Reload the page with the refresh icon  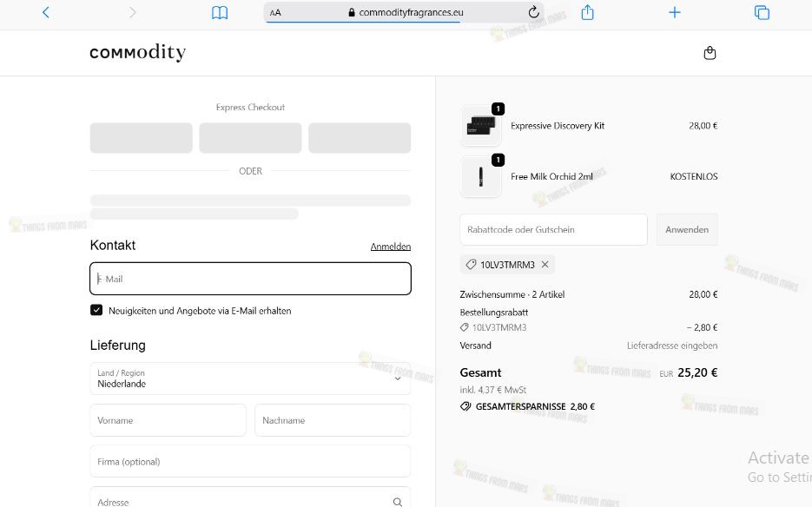coord(533,12)
